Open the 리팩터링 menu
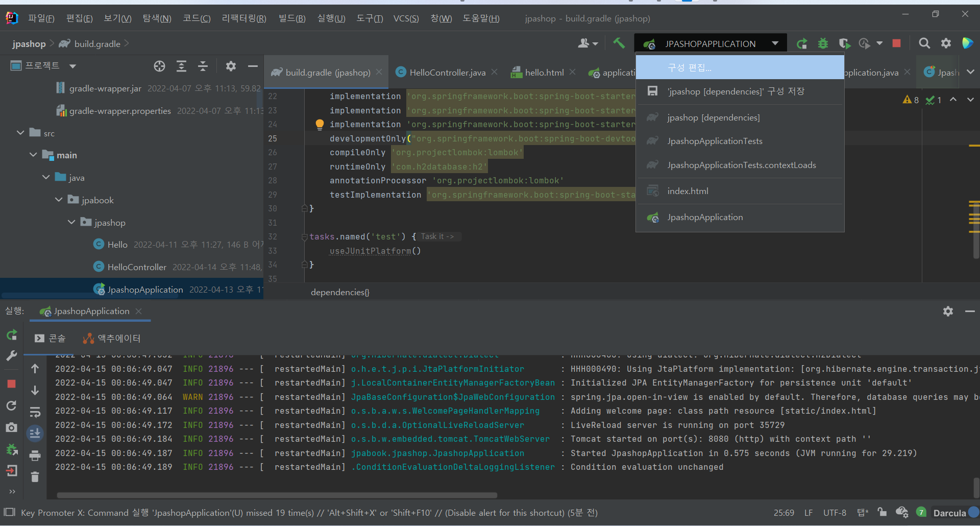Screen dimensions: 980x526 click(x=244, y=18)
